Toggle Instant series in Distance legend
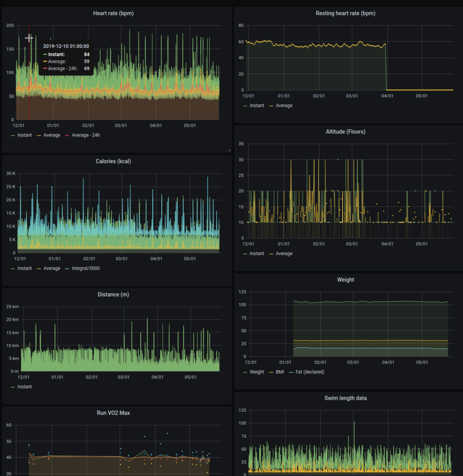 tap(24, 387)
